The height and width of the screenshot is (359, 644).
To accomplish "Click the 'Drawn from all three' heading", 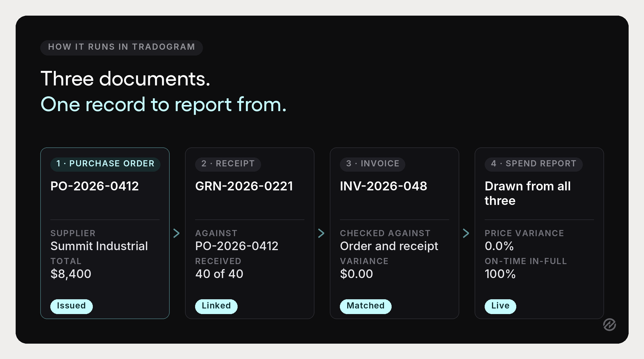I will (x=528, y=193).
